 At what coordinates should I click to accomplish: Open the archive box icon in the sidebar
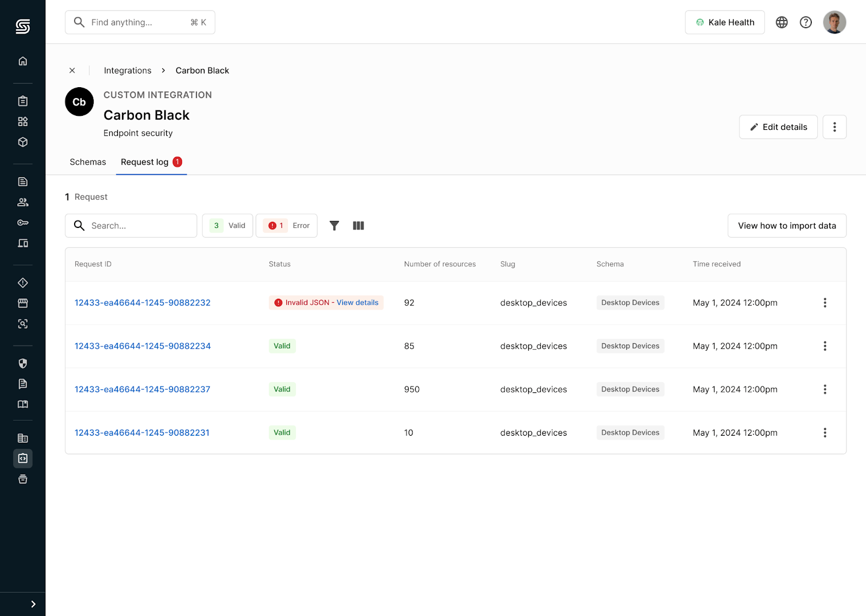pos(23,480)
